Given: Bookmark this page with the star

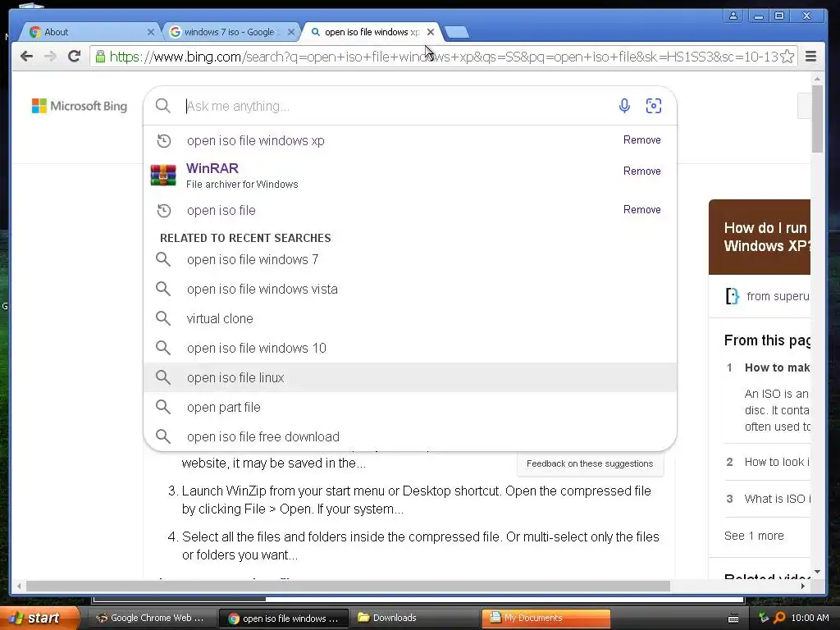Looking at the screenshot, I should (787, 57).
